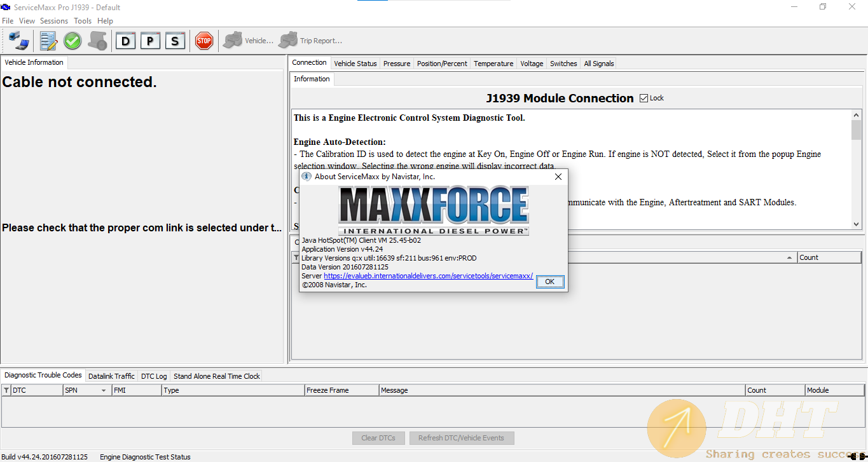Open the internationaldelivers.com server link
The width and height of the screenshot is (868, 462).
(x=428, y=276)
